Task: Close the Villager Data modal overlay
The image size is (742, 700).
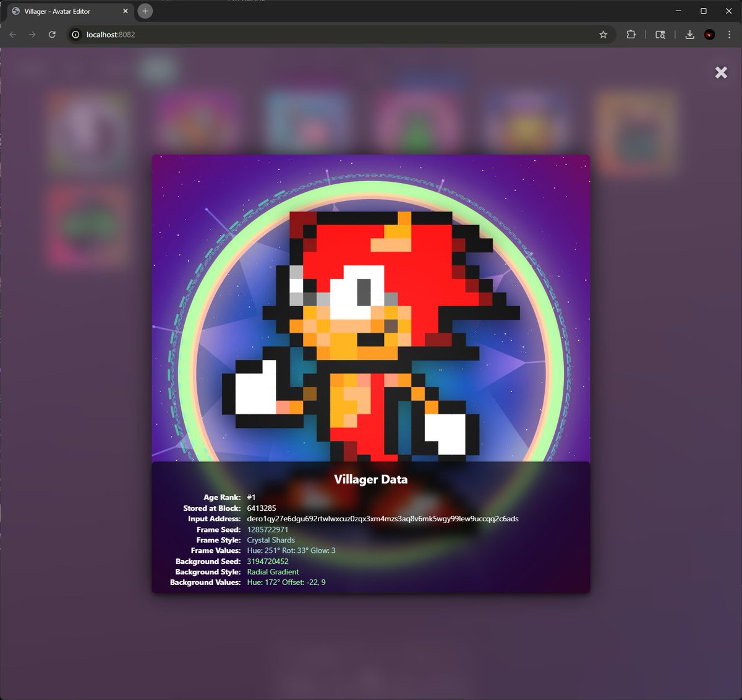Action: [721, 72]
